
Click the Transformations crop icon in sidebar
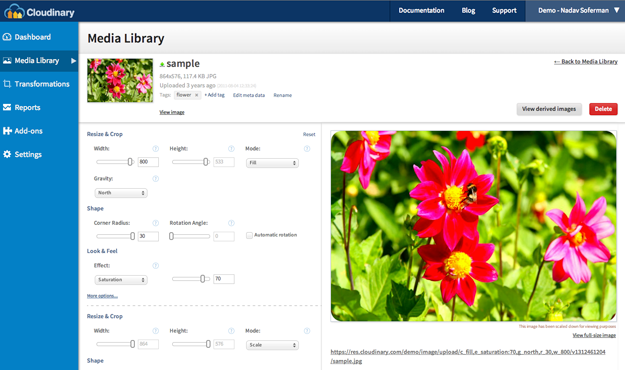[x=7, y=84]
